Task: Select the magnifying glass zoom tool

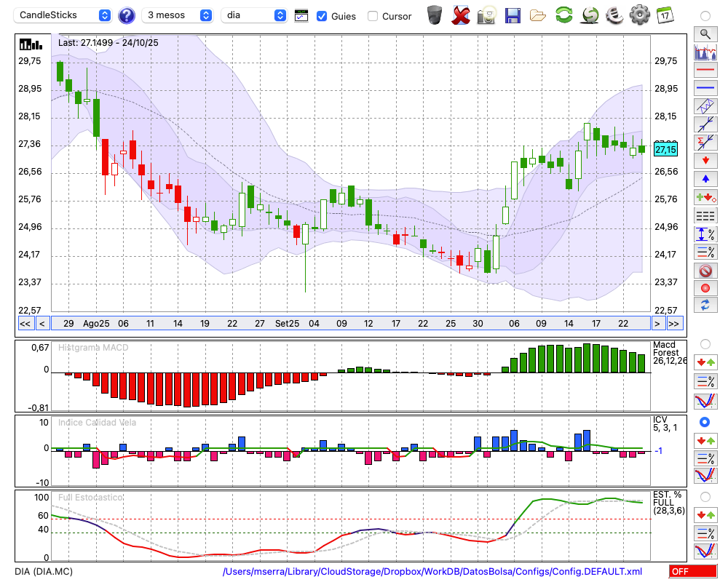Action: (x=705, y=34)
